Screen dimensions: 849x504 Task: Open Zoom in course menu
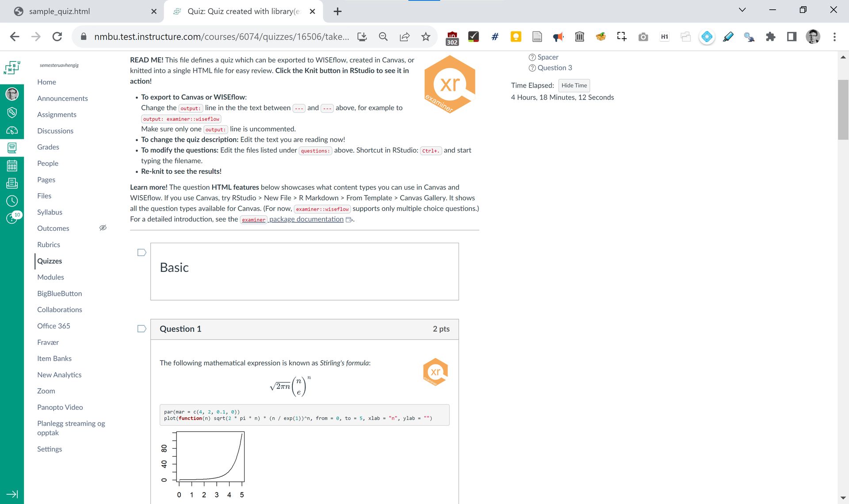[x=46, y=391]
